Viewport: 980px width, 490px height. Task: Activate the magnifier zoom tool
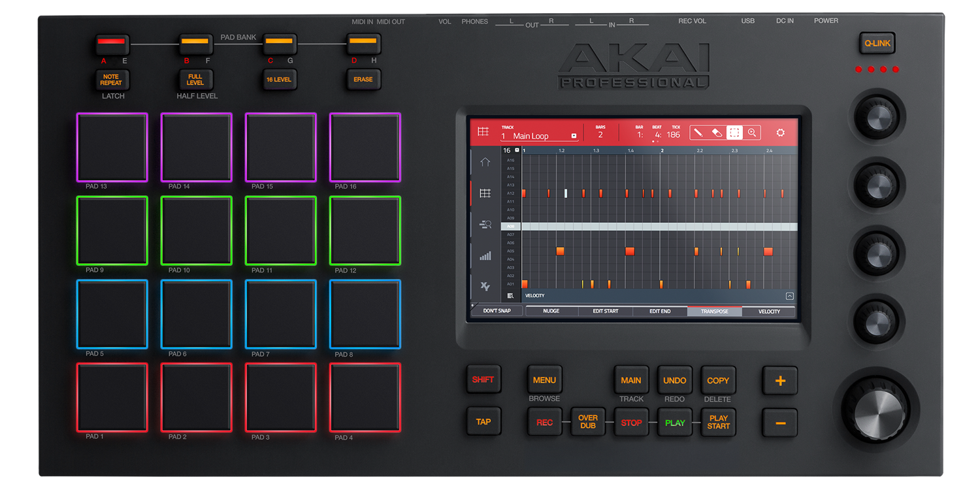point(752,133)
